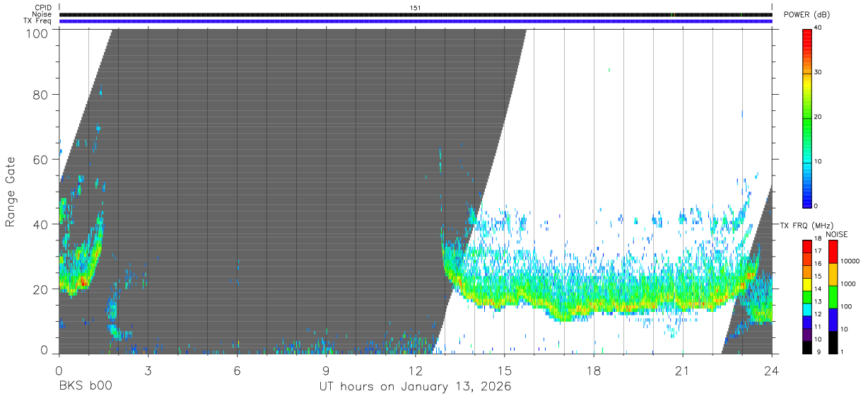This screenshot has height=401, width=868.
Task: Click the Range Gate tick label '40'
Action: point(40,224)
